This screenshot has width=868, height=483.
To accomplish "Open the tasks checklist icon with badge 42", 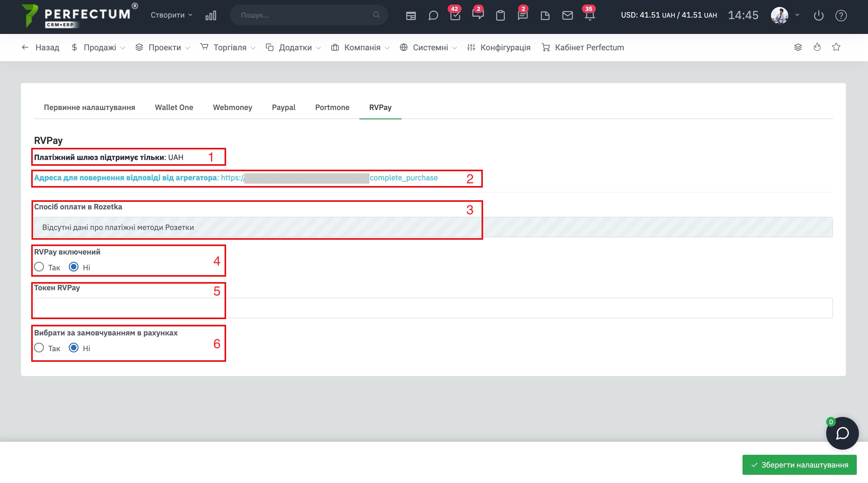I will [455, 15].
